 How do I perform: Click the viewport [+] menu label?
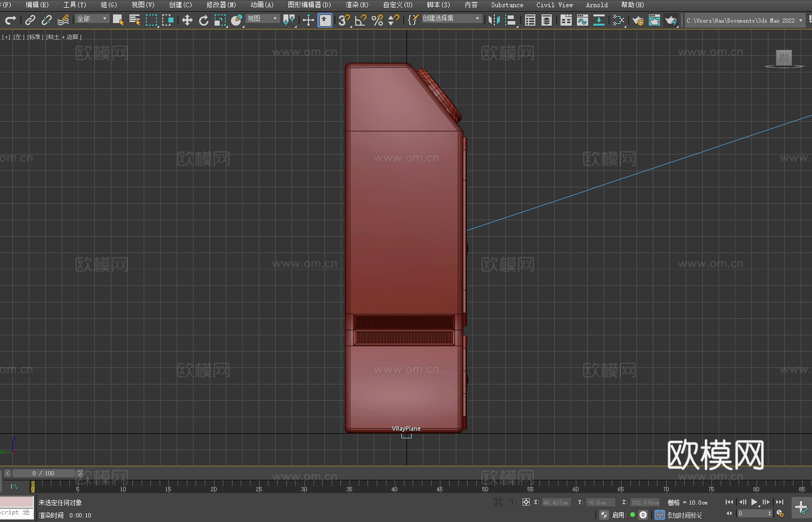pyautogui.click(x=6, y=37)
